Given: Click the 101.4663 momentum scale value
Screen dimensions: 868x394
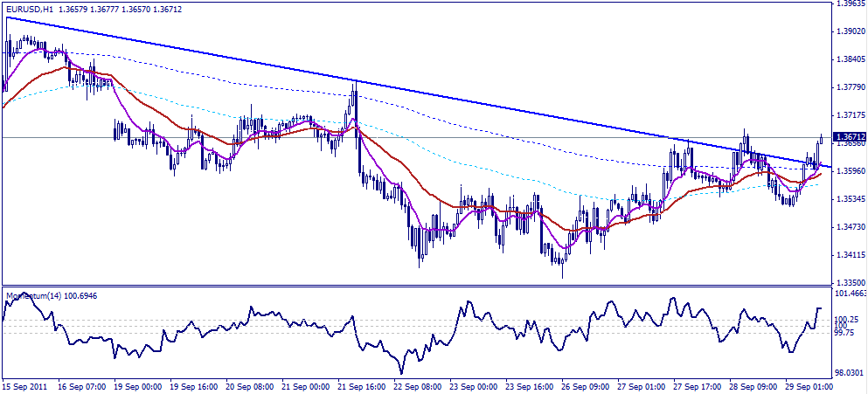Looking at the screenshot, I should (x=850, y=295).
